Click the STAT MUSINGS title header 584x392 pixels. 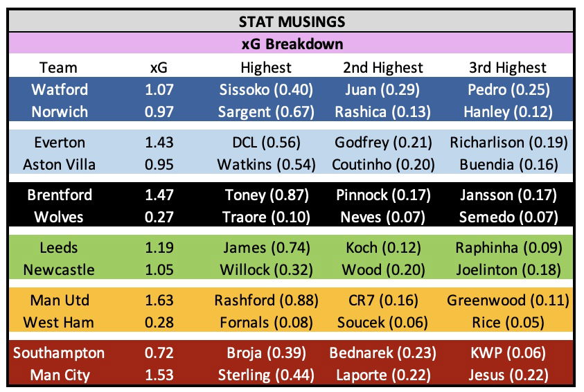tap(292, 21)
